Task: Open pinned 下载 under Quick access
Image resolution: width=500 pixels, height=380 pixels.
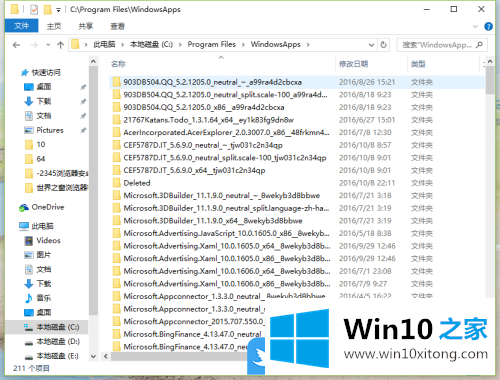Action: coord(44,101)
